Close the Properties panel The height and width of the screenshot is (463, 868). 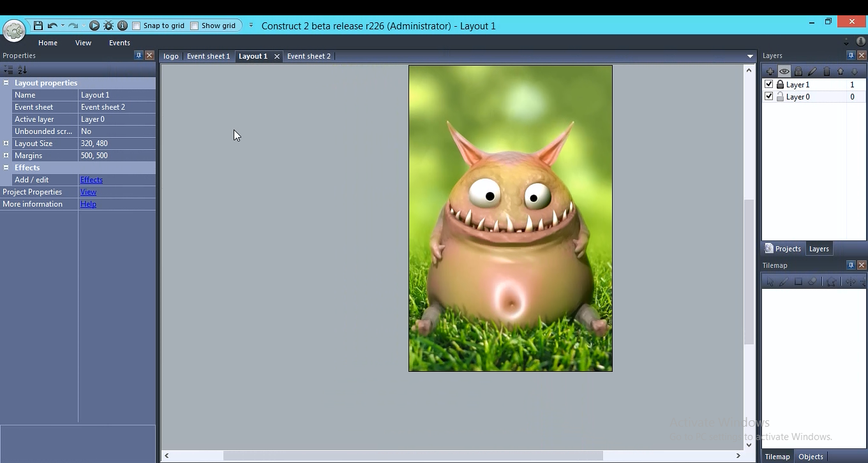(149, 55)
